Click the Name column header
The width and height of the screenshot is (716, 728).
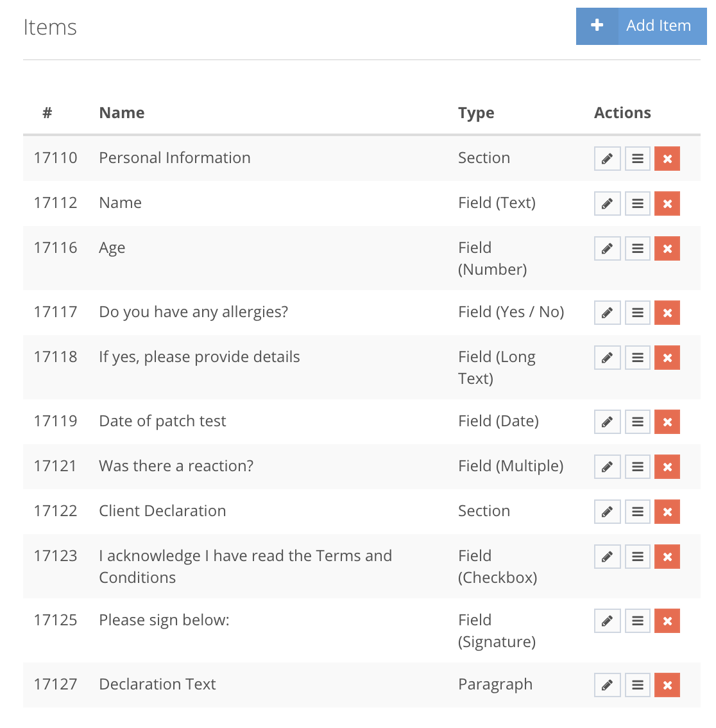122,113
